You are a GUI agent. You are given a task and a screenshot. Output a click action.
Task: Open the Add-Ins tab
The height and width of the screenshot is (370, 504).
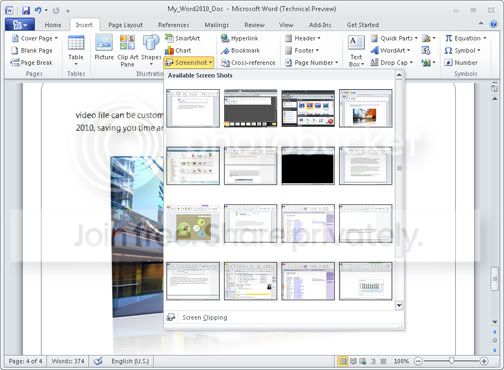(320, 25)
